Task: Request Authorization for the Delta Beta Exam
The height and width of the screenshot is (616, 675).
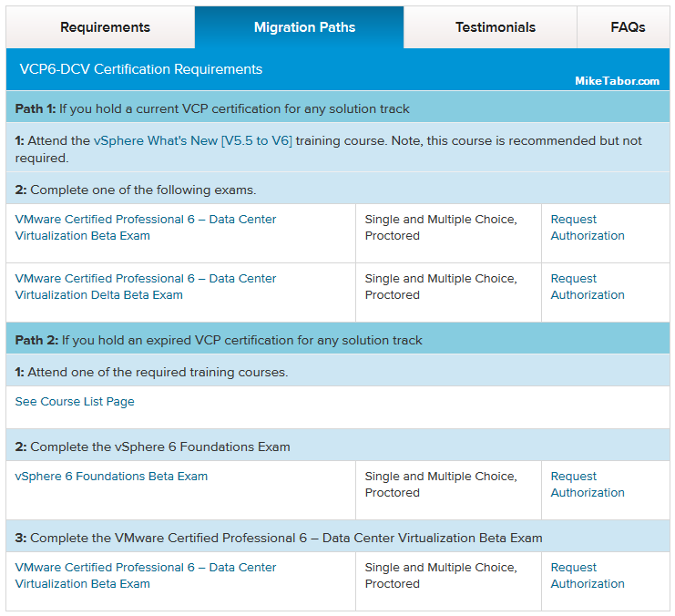Action: point(588,286)
